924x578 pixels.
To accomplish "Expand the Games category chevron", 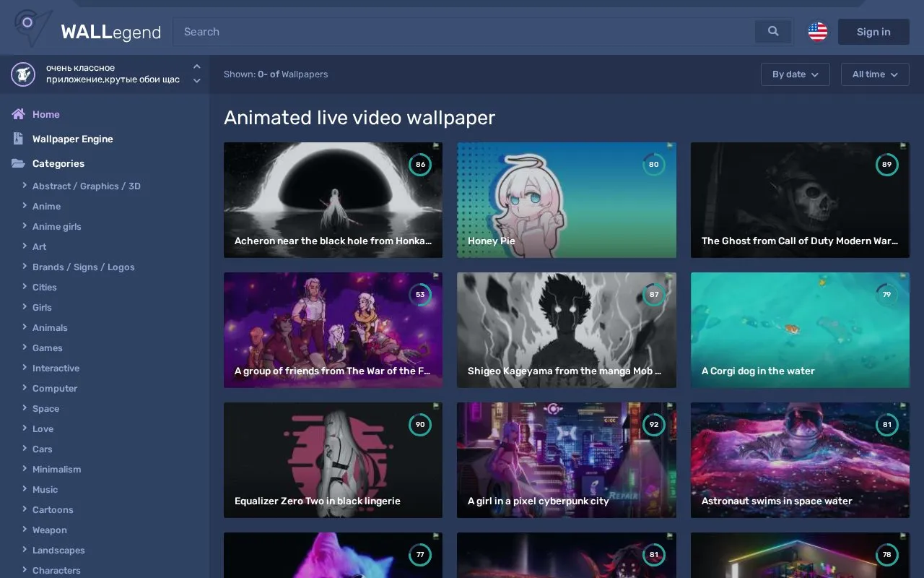I will pos(25,348).
